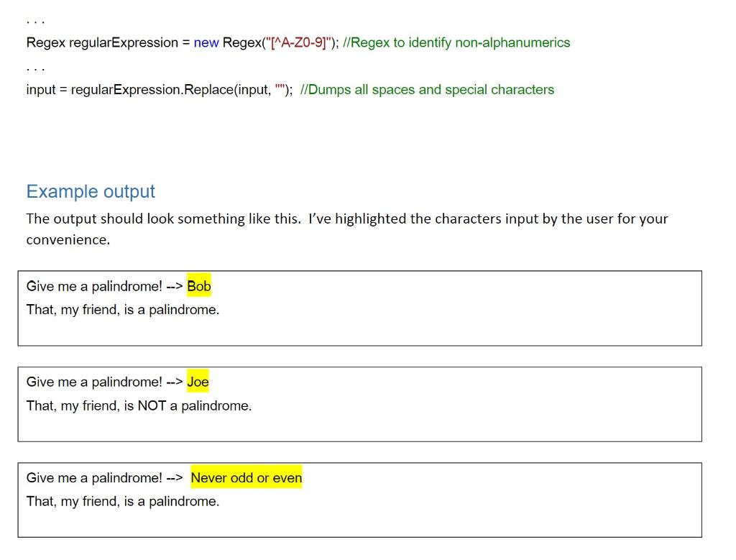
Task: Click the 'new' keyword in Regex line
Action: click(206, 42)
